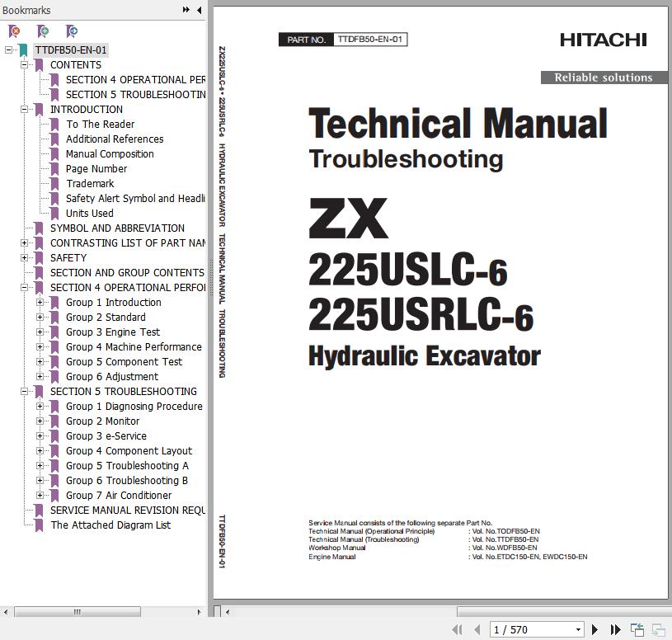Click bookmark icon beside To The Reader
This screenshot has height=640, width=672.
54,125
